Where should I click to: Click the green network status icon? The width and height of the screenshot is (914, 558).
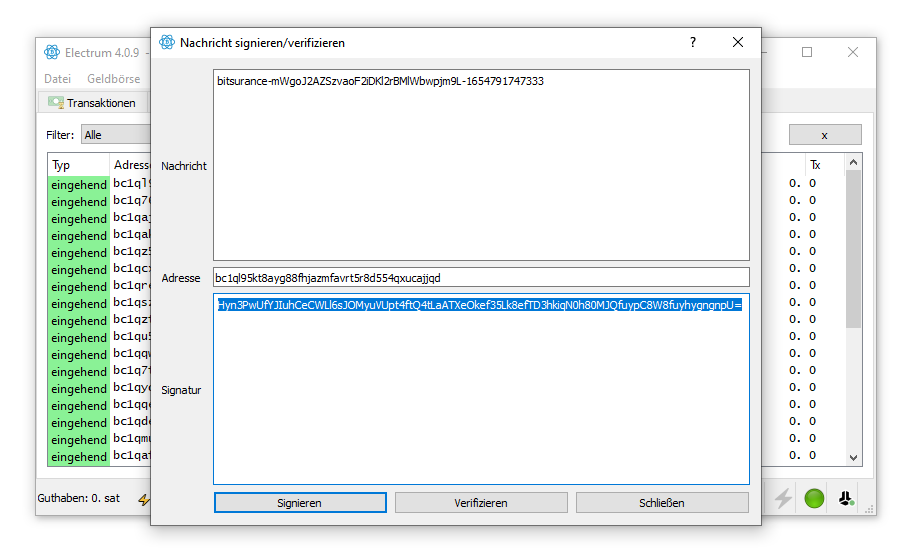pyautogui.click(x=814, y=498)
